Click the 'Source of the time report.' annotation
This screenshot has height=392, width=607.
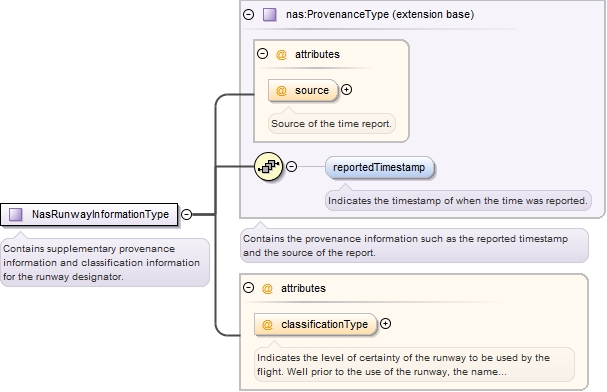331,124
